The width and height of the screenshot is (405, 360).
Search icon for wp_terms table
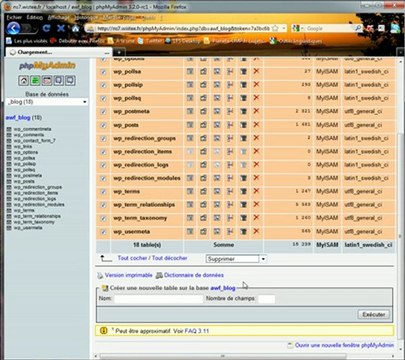(217, 191)
